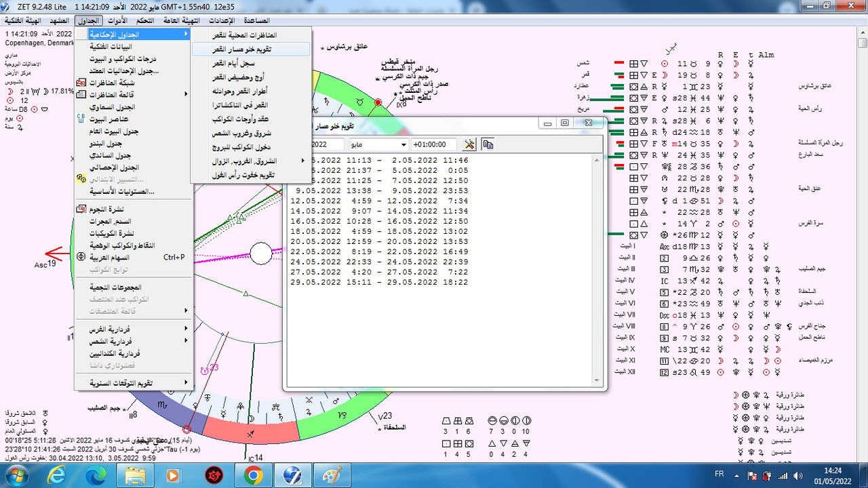The width and height of the screenshot is (868, 488).
Task: Launch Internet Explorer from taskbar
Action: coord(57,475)
